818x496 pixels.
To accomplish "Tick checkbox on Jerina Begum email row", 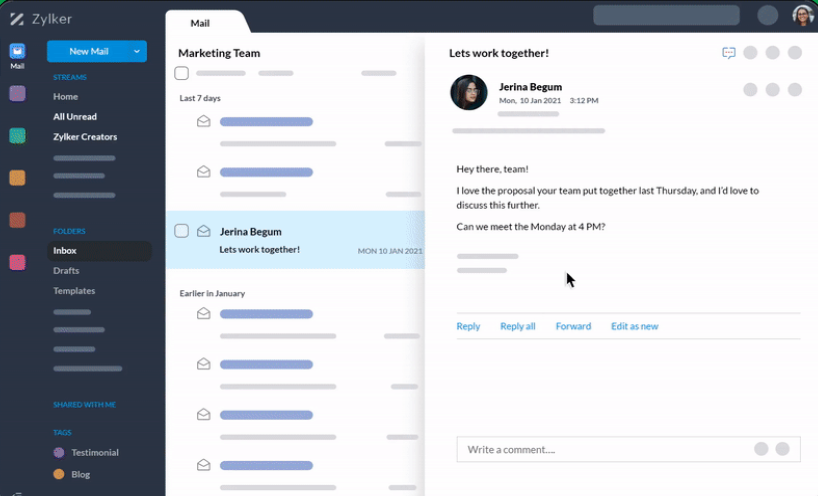I will [x=182, y=231].
